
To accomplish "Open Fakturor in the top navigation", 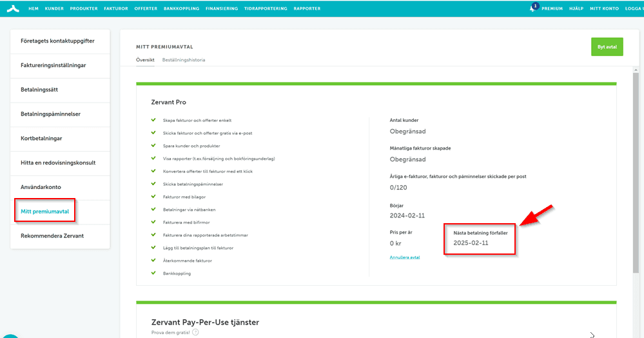I will click(x=116, y=9).
